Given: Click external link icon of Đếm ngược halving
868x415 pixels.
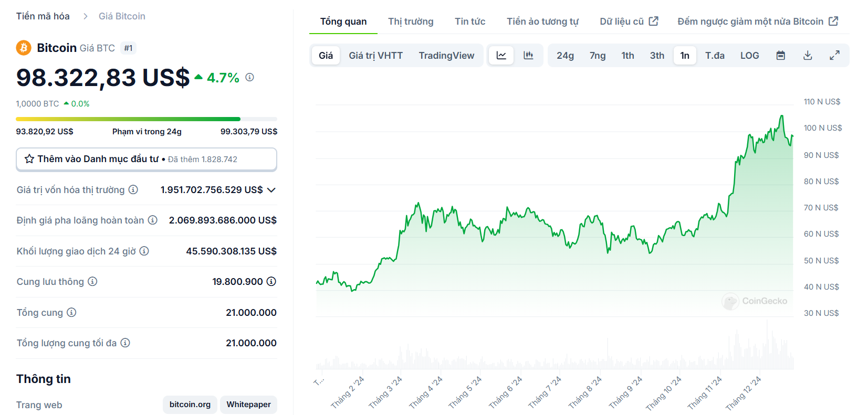Looking at the screenshot, I should click(x=833, y=21).
